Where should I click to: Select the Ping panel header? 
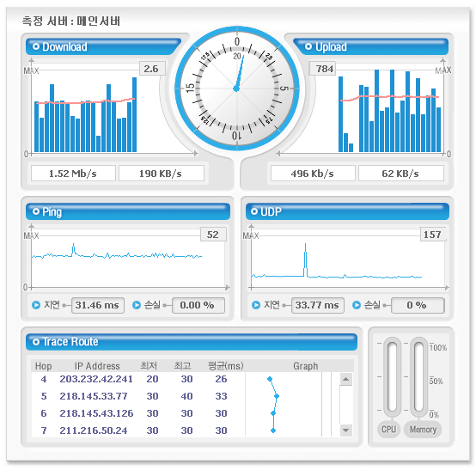pos(128,211)
